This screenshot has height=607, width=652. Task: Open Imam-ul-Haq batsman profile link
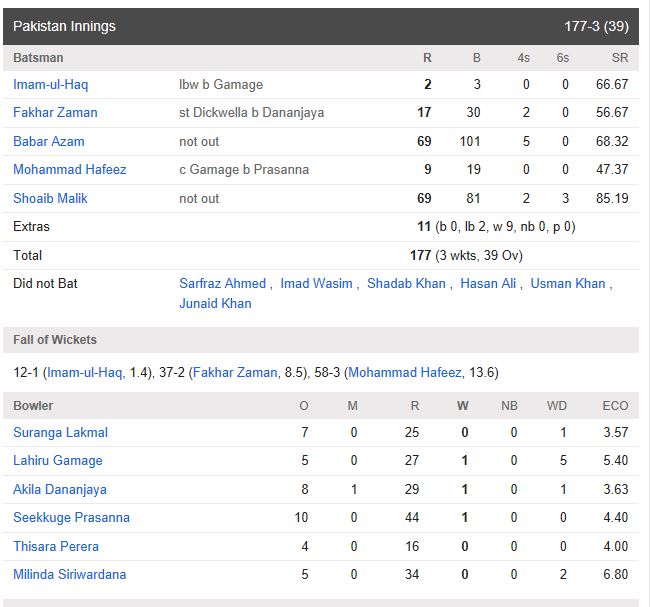50,84
